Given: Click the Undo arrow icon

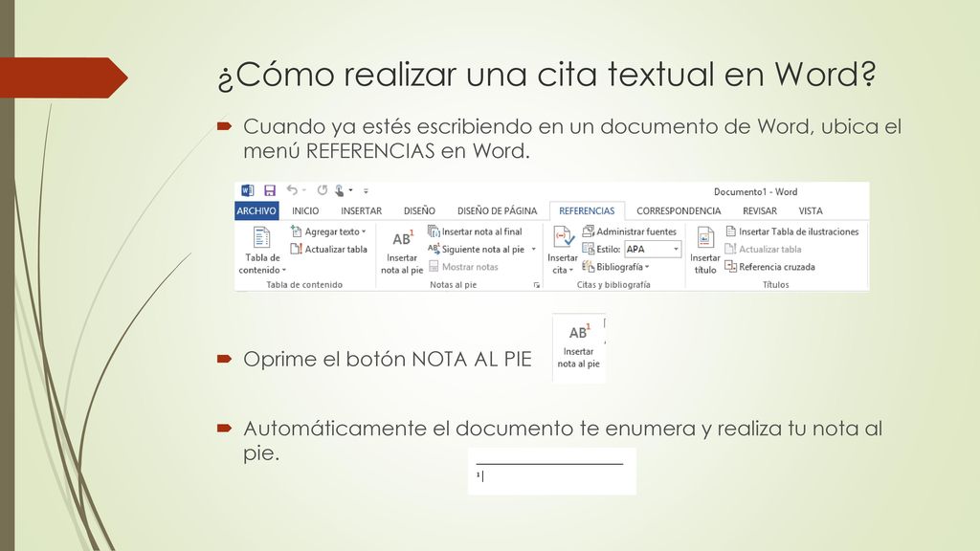Looking at the screenshot, I should pyautogui.click(x=292, y=190).
